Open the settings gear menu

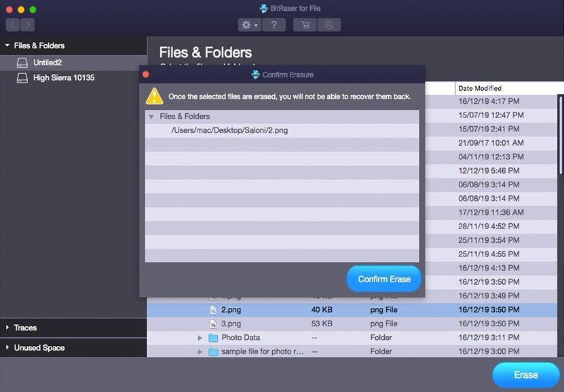[248, 25]
